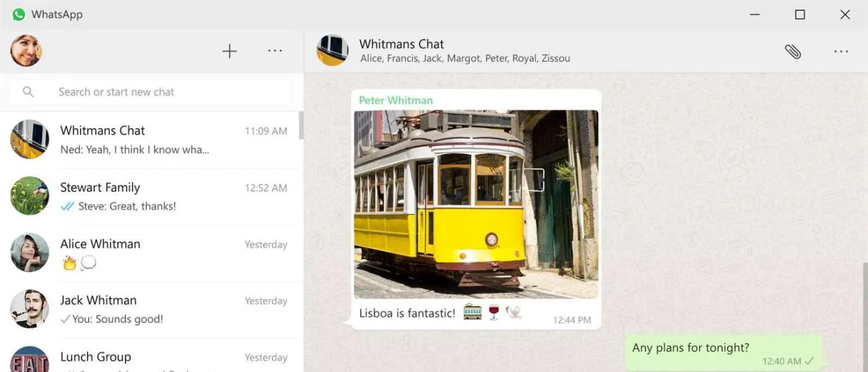Focus the Search or start new chat field
The image size is (868, 372).
pyautogui.click(x=151, y=92)
